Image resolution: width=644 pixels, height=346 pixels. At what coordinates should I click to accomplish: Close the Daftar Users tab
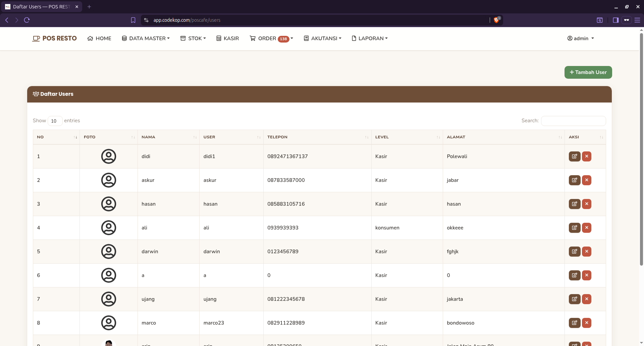77,7
